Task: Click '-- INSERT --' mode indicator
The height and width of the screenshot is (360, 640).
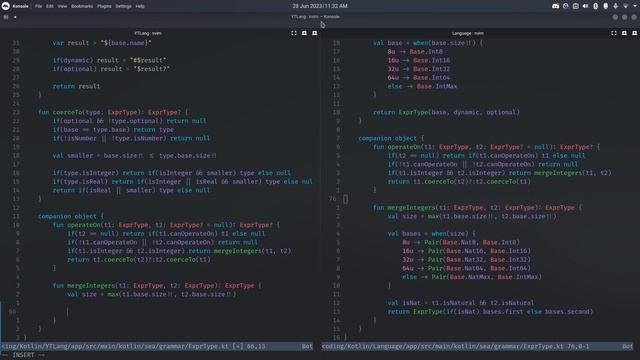Action: (x=24, y=355)
